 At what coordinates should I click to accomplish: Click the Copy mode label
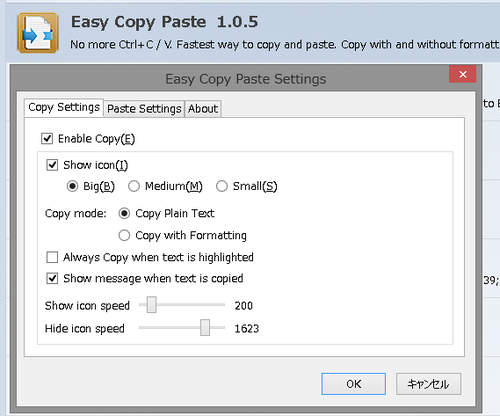pos(76,213)
